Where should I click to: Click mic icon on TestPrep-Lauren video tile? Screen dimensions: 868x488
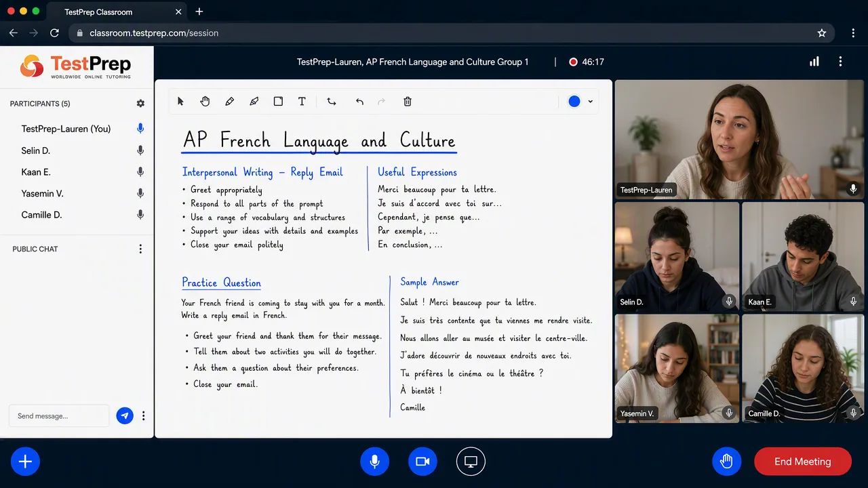pyautogui.click(x=854, y=189)
